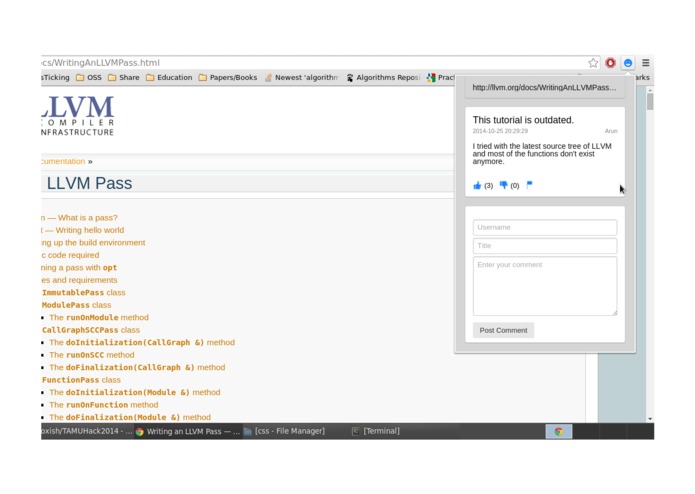Viewport: 695px width, 494px height.
Task: Open the What is a pass? link
Action: tap(80, 218)
